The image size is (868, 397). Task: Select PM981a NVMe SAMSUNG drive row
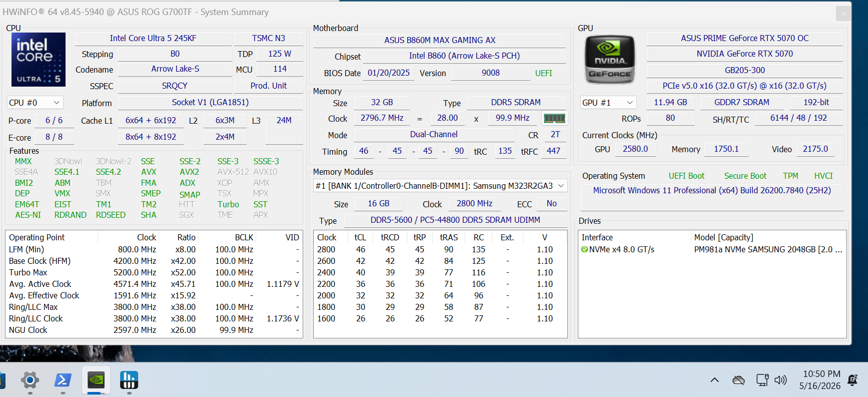(712, 249)
